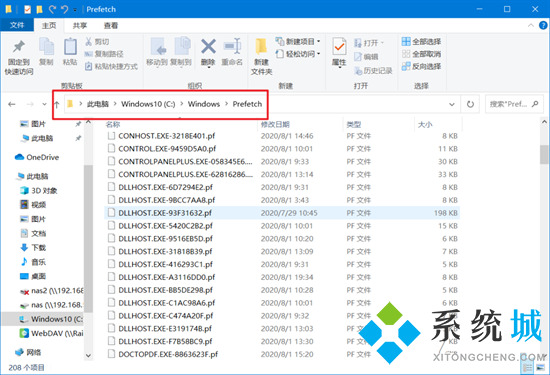Screen dimensions: 550x375
Task: Sort by the Size column header
Action: click(425, 124)
